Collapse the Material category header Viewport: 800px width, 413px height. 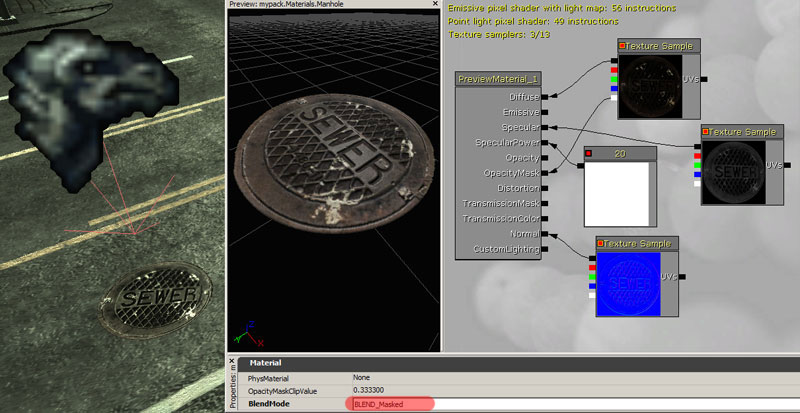[519, 363]
